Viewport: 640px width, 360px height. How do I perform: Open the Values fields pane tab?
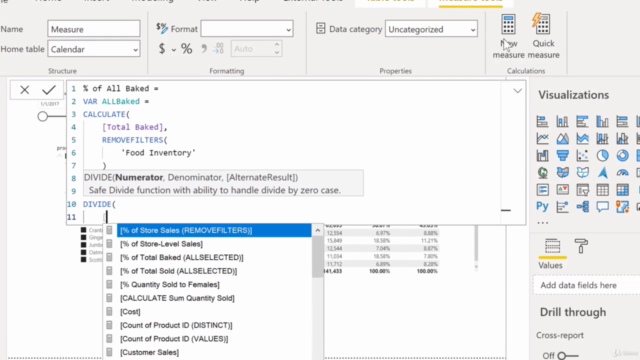coord(552,247)
